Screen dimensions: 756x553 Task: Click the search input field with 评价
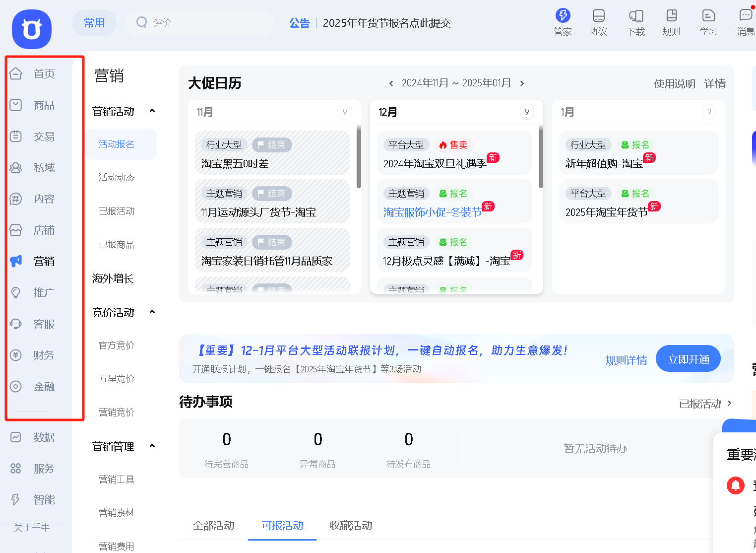click(199, 23)
